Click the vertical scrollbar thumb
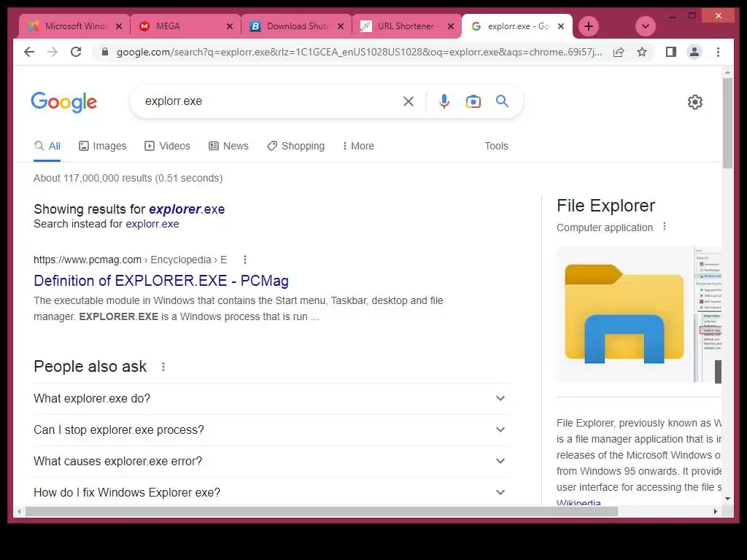 pos(727,122)
